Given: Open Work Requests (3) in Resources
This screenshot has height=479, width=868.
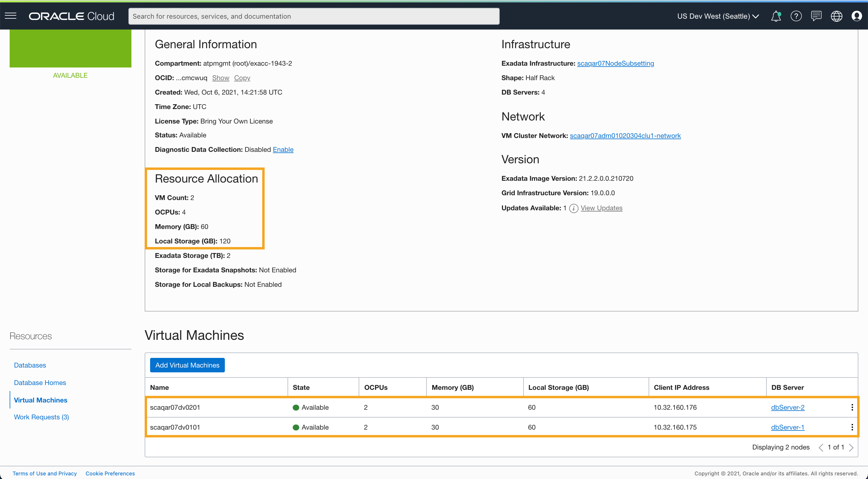Looking at the screenshot, I should coord(41,417).
